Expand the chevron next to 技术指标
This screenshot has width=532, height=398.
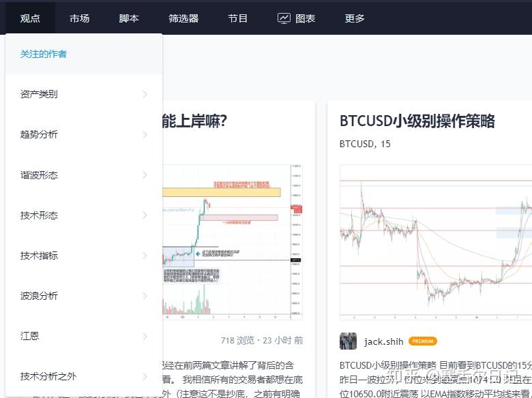click(x=145, y=256)
